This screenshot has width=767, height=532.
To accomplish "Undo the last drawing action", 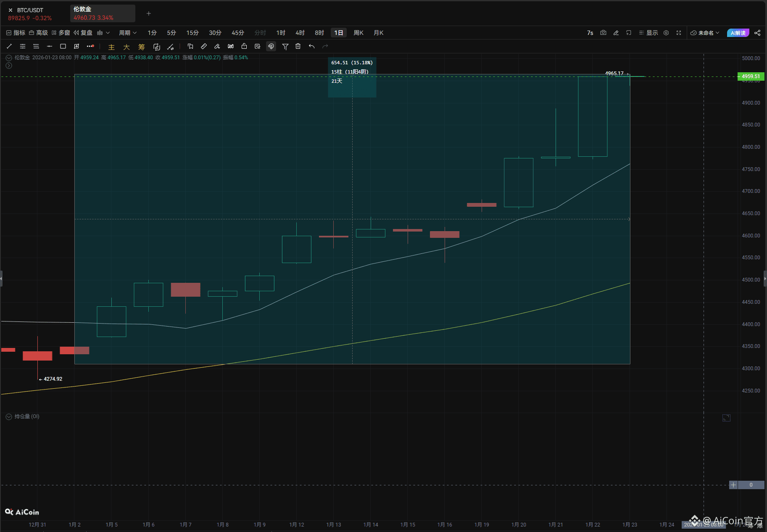I will 311,46.
